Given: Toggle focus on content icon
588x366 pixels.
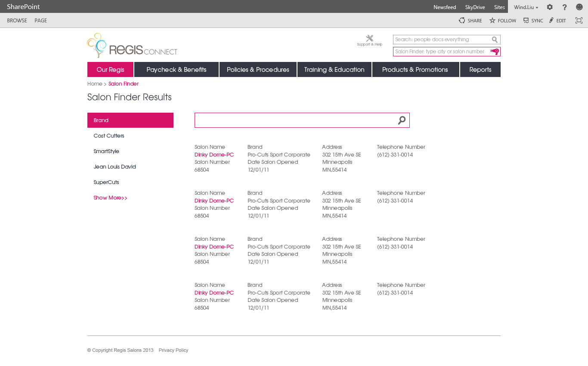Looking at the screenshot, I should pos(579,21).
